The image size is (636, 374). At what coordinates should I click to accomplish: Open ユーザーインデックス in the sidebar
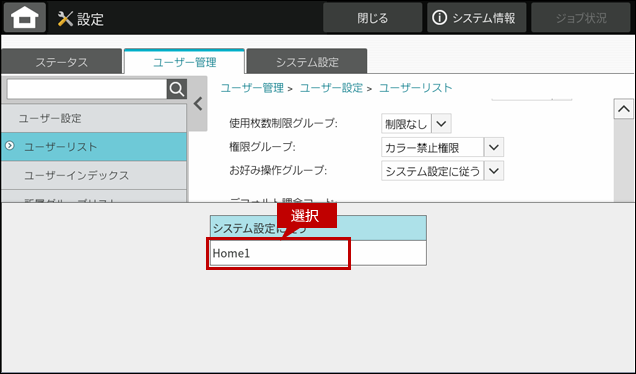94,175
